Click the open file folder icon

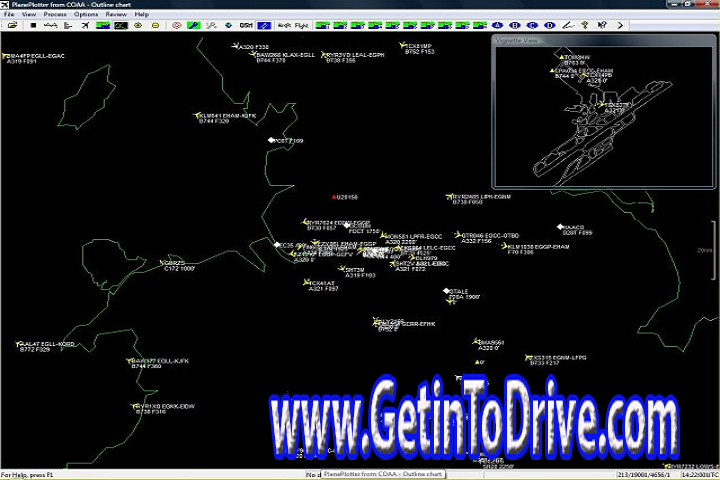click(12, 25)
